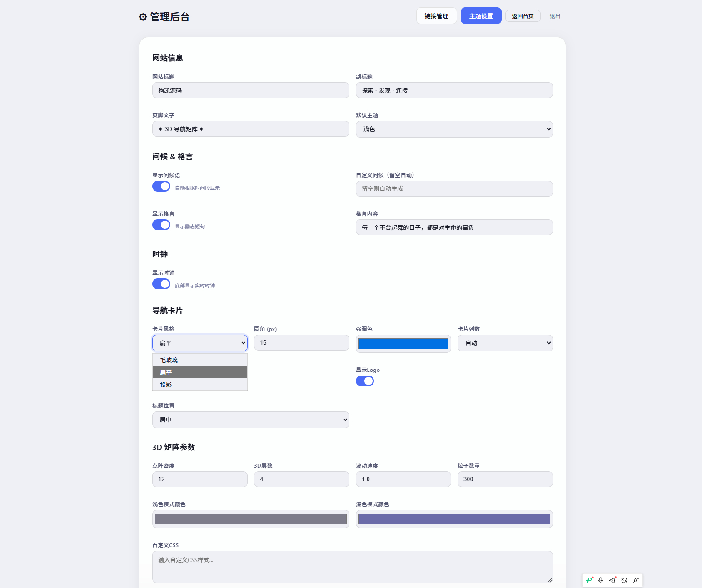Open the 标题位置 dropdown
The width and height of the screenshot is (702, 588).
(x=251, y=420)
